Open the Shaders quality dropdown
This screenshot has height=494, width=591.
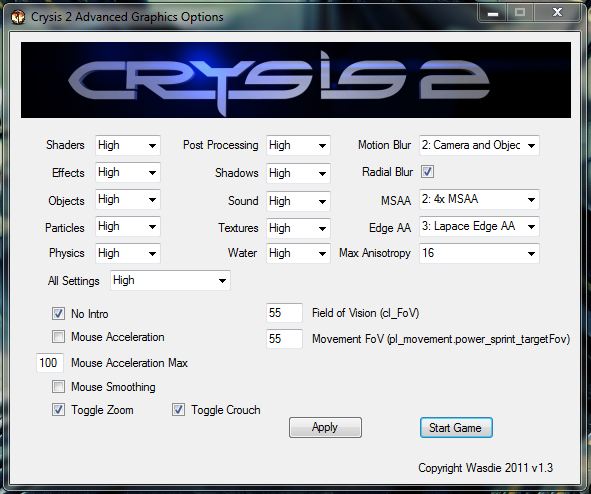click(x=128, y=145)
